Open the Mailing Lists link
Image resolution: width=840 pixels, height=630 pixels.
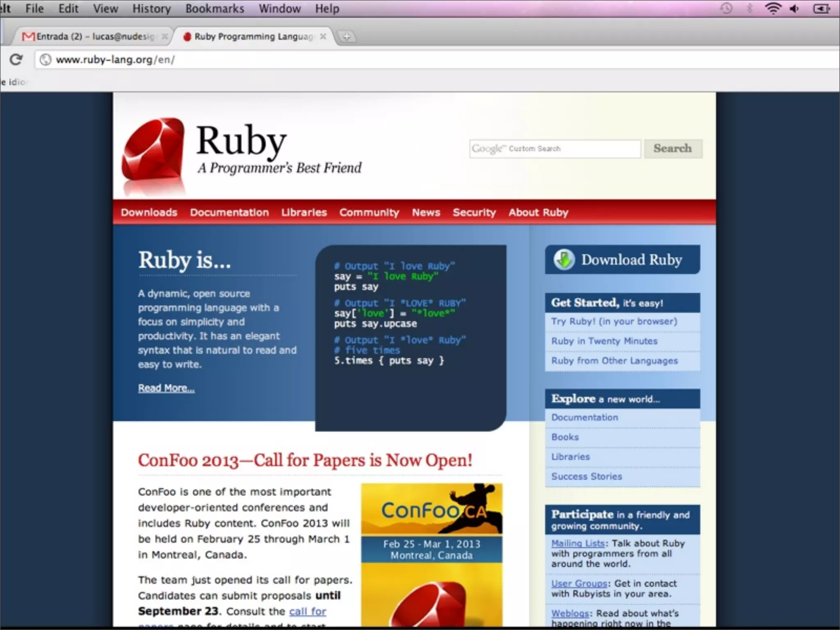point(578,543)
